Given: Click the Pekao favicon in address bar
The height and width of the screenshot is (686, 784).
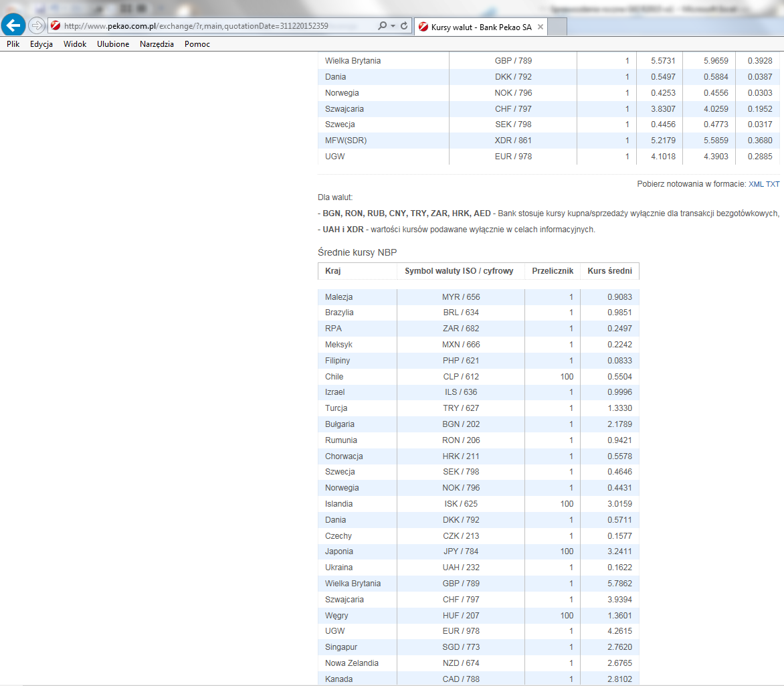Looking at the screenshot, I should pos(56,25).
